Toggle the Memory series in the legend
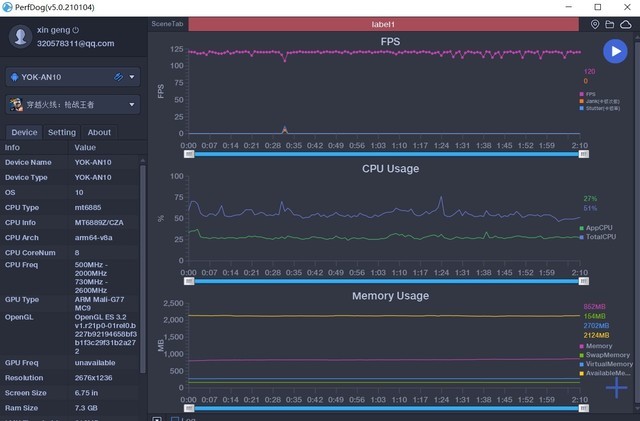This screenshot has height=421, width=640. pos(596,346)
